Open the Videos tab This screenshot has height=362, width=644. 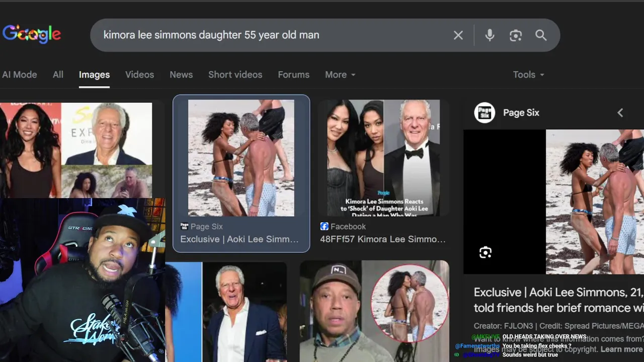tap(139, 75)
